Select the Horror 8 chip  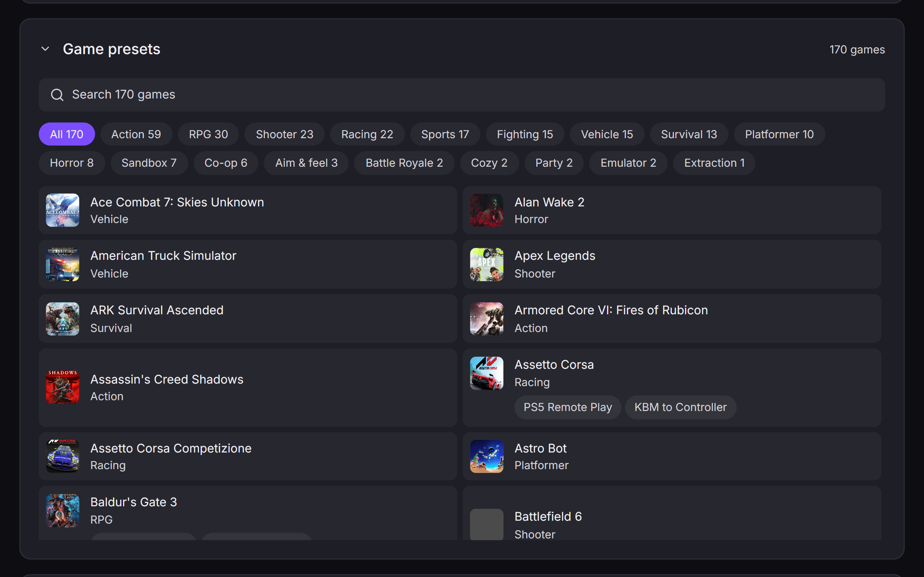click(72, 163)
